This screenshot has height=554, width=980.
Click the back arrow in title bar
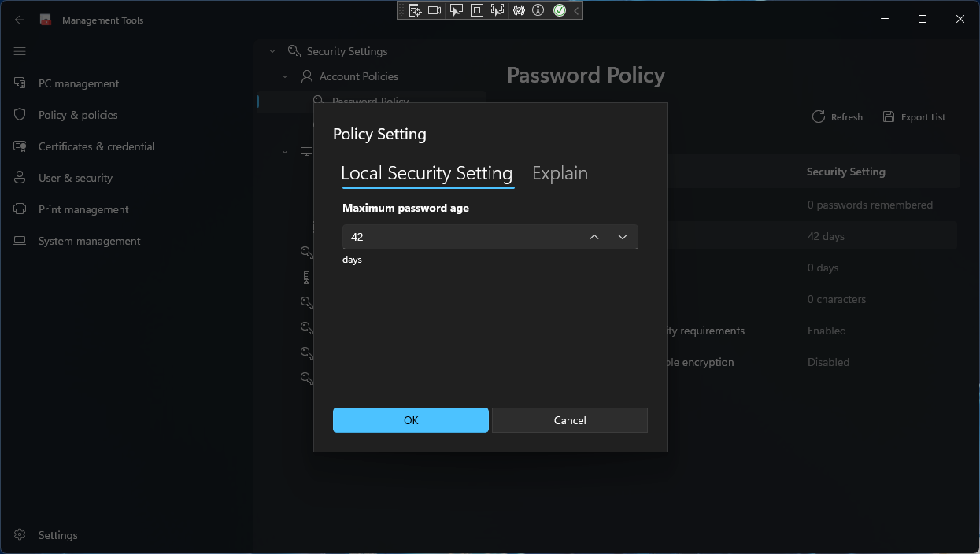tap(20, 20)
